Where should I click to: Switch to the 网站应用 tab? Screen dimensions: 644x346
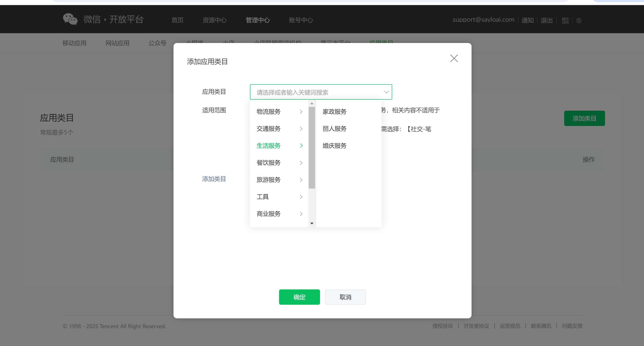(117, 43)
